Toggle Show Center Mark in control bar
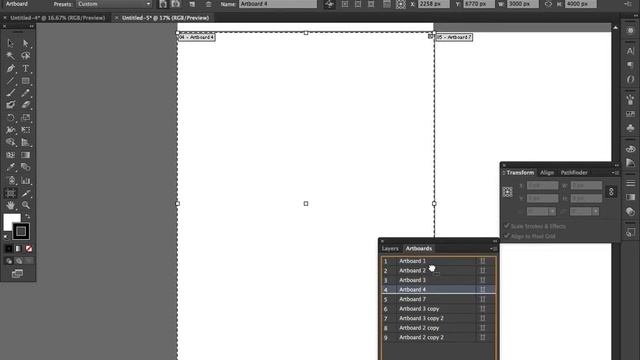Viewport: 640px width, 360px height. [x=345, y=4]
